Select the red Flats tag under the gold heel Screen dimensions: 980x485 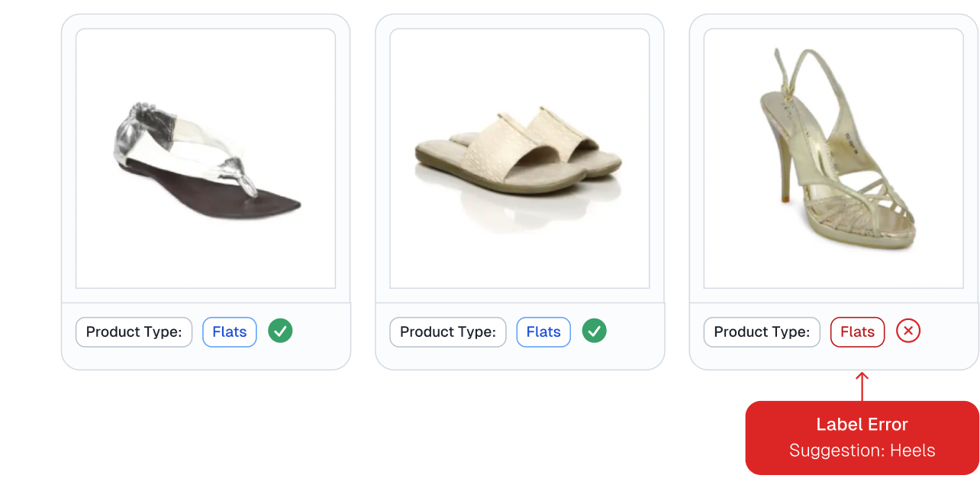pos(857,332)
